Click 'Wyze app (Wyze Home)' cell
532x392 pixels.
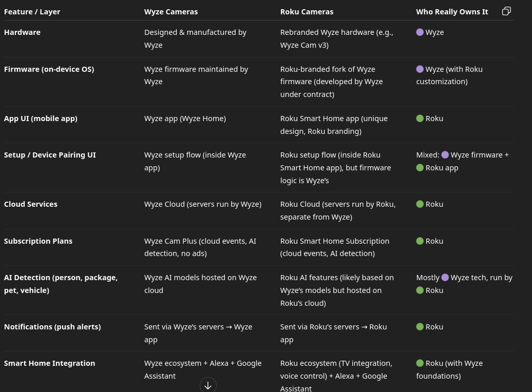pyautogui.click(x=185, y=119)
